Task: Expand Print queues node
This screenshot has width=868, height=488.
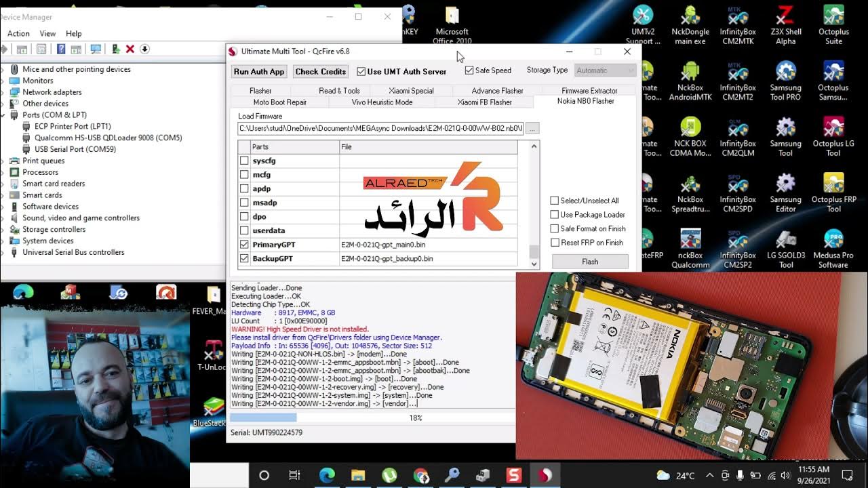Action: point(4,161)
